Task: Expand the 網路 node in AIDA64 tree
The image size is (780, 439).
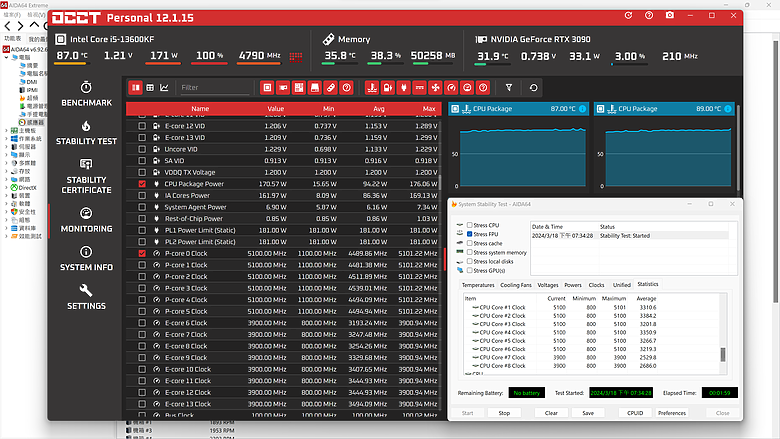Action: 6,179
